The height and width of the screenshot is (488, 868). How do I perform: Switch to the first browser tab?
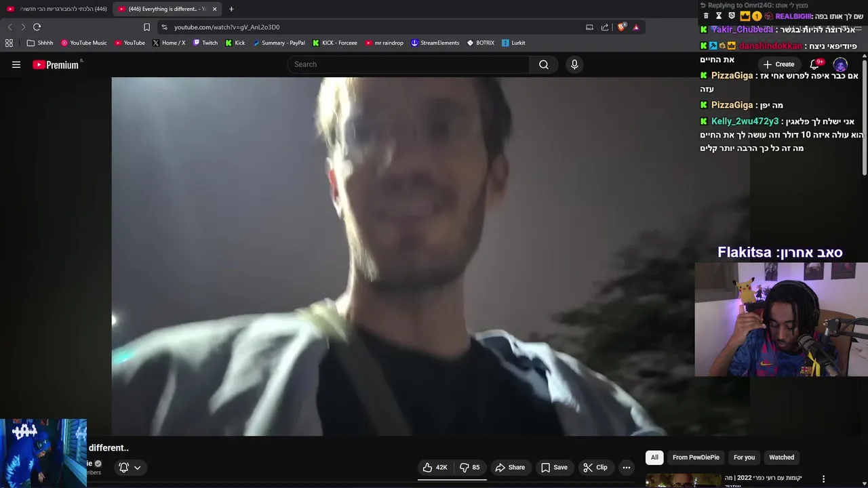coord(57,9)
